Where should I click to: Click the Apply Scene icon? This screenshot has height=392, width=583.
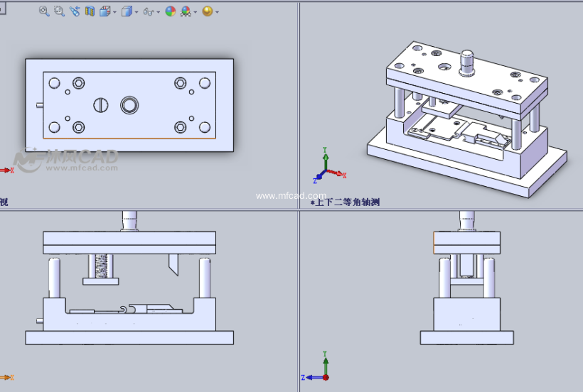[186, 11]
